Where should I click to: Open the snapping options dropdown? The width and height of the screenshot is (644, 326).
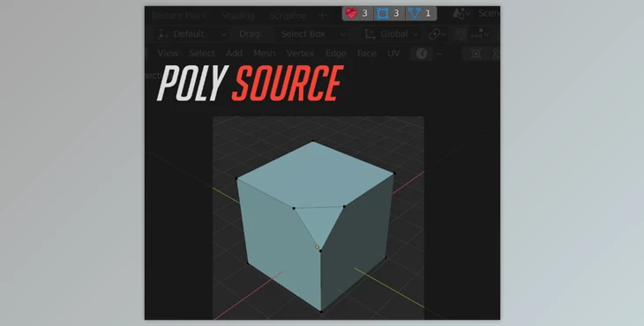click(480, 35)
